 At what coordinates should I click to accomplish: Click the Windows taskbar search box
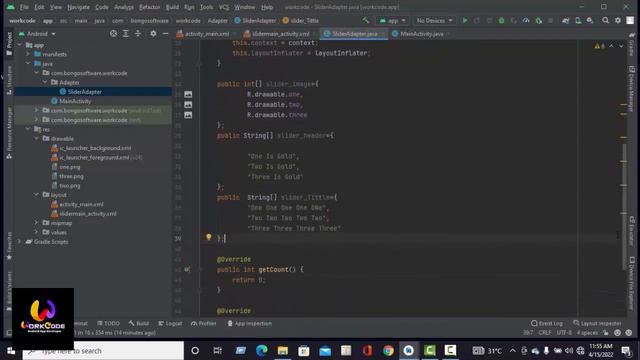coord(103,351)
